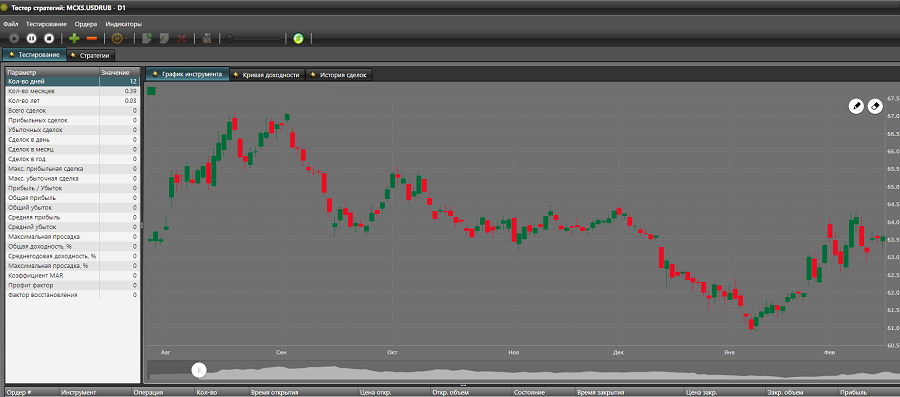Screen dimensions: 900x397
Task: Select the eraser tool on chart
Action: (875, 106)
